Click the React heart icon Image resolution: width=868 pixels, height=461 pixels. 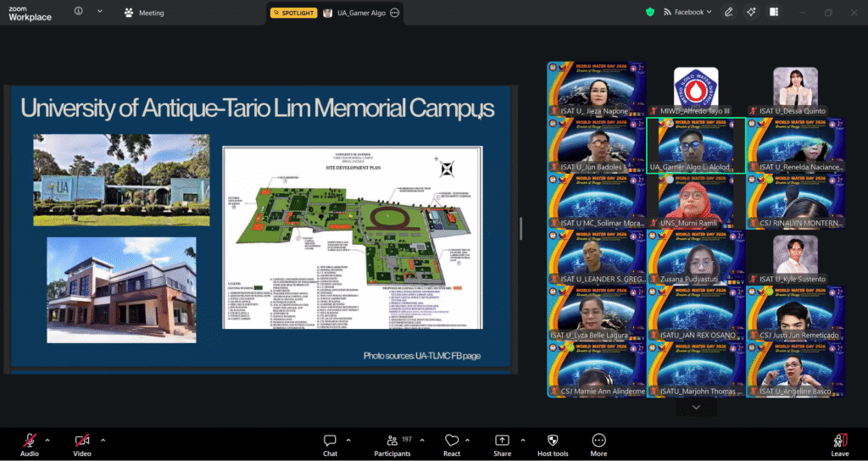coord(452,441)
